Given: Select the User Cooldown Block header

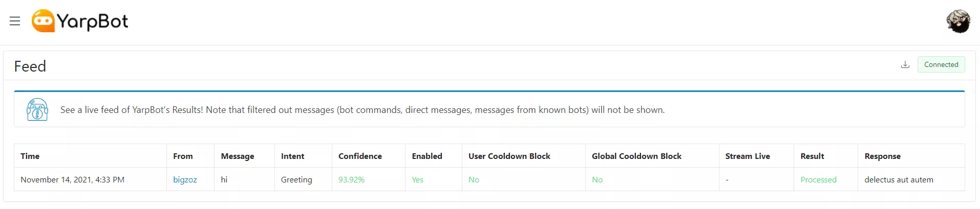Looking at the screenshot, I should coord(509,156).
